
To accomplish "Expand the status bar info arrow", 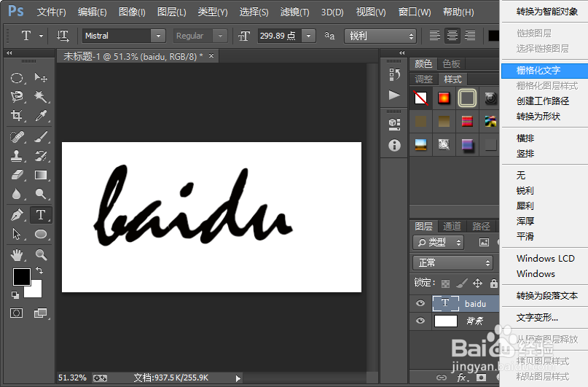I will [238, 378].
